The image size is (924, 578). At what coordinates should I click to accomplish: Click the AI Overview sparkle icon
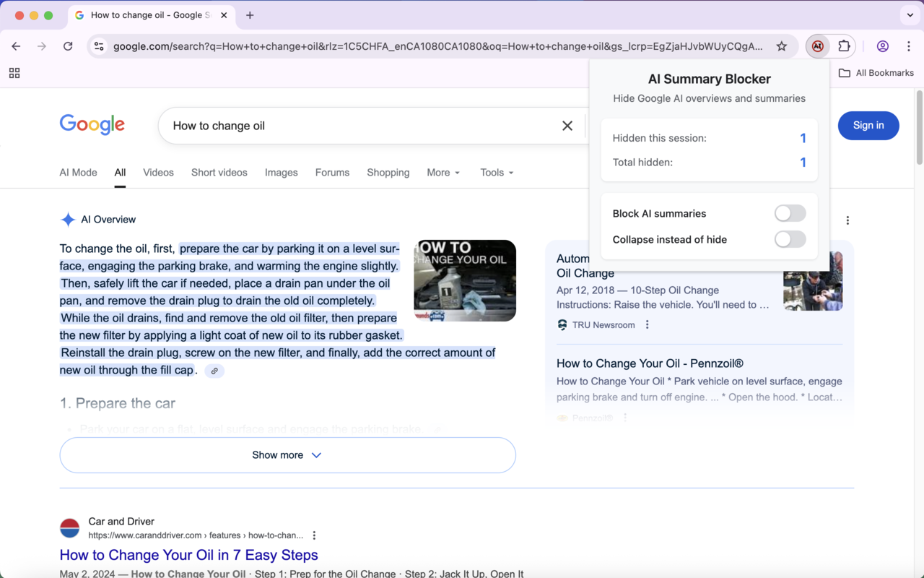[68, 219]
